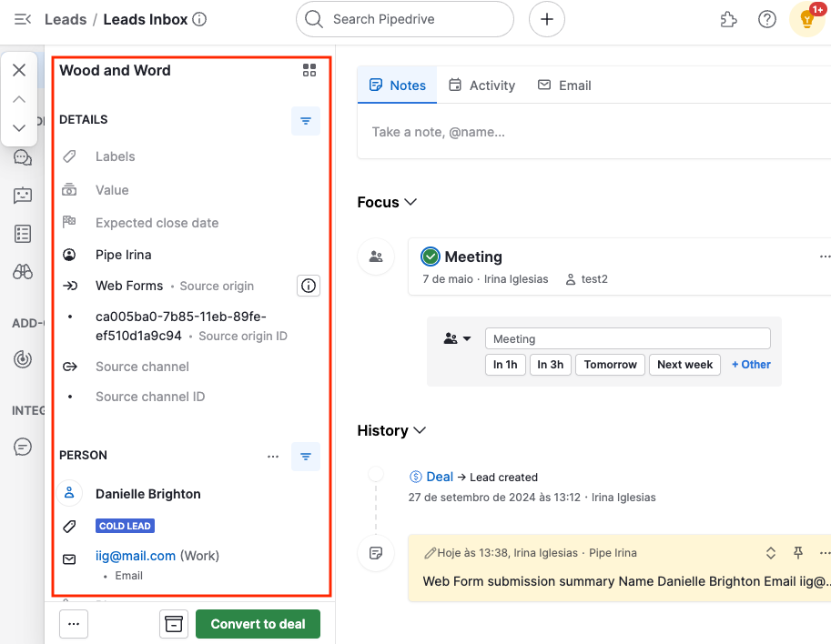Screen dimensions: 831x644
Task: Focus the Search Pipedrive box
Action: pos(405,19)
